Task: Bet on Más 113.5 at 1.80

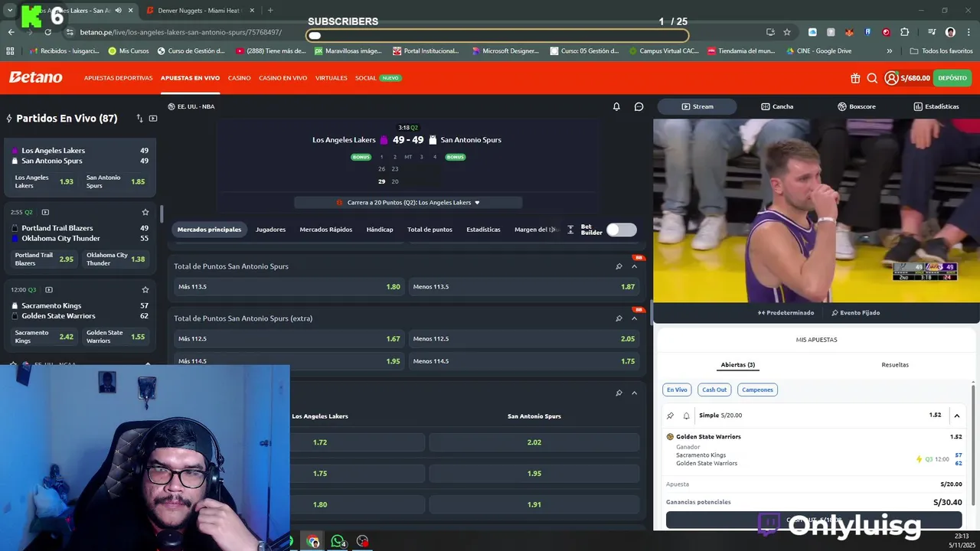Action: [x=289, y=287]
